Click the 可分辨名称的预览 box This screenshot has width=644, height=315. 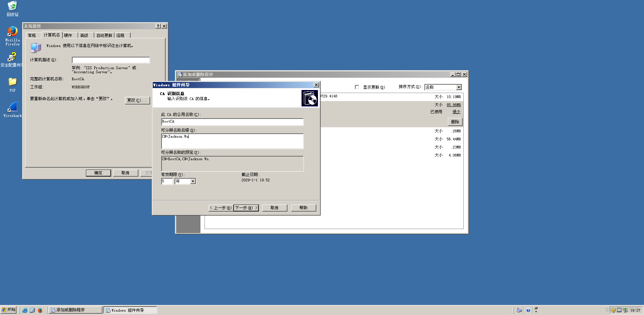(232, 164)
